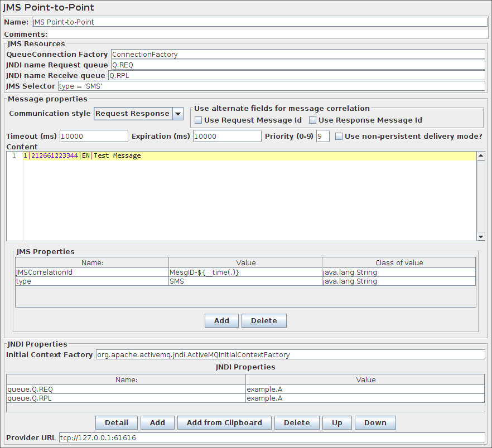Move JNDI property row Up
Screen dimensions: 492x448
coord(337,422)
